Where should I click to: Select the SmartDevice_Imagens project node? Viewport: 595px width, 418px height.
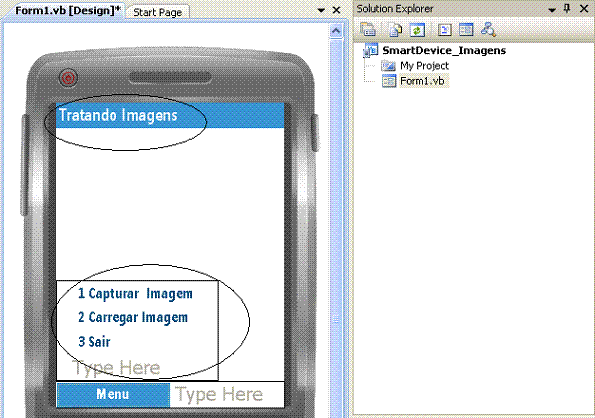tap(444, 50)
